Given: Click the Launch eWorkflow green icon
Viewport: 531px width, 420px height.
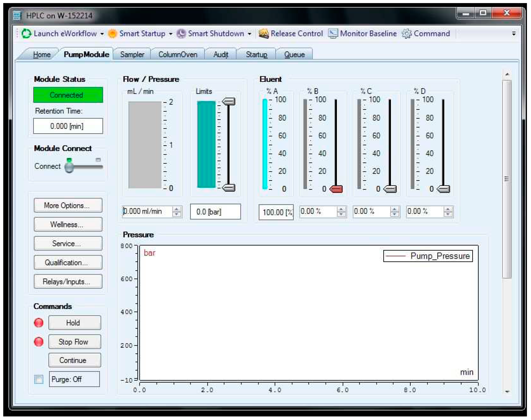Looking at the screenshot, I should (x=26, y=33).
